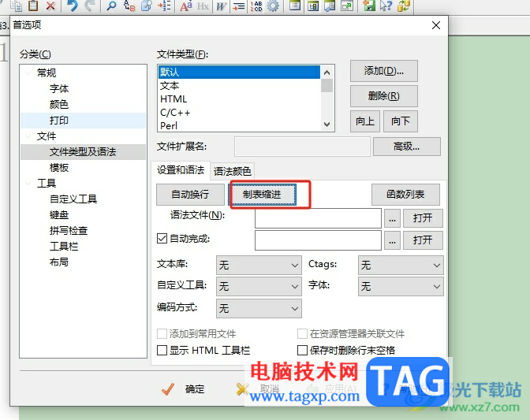
Task: Click the Go to Line icon
Action: (x=164, y=6)
